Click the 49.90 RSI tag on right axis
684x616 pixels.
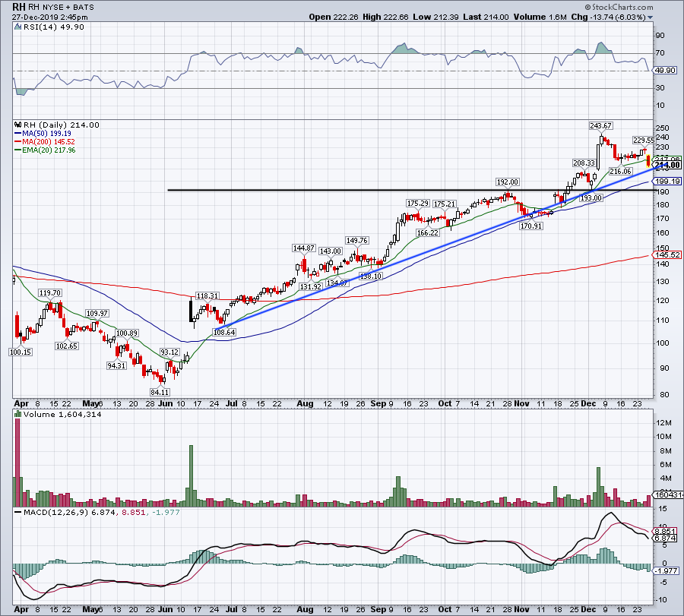[x=665, y=70]
